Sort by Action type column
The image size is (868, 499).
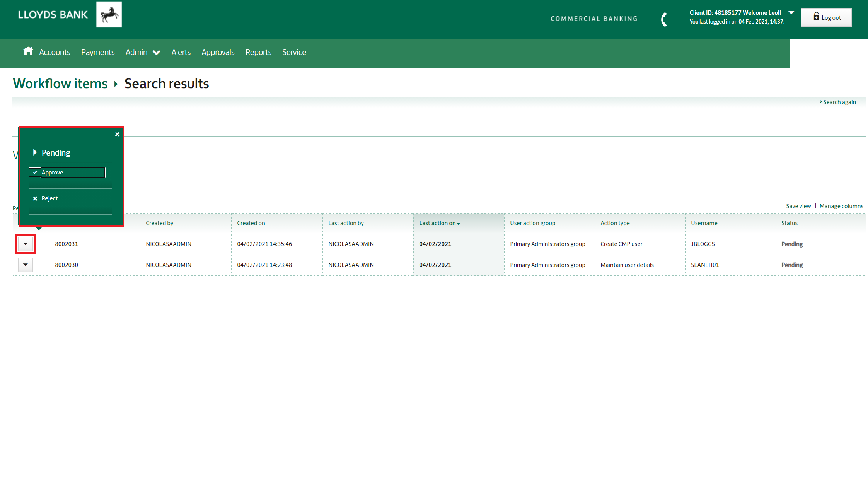point(615,223)
